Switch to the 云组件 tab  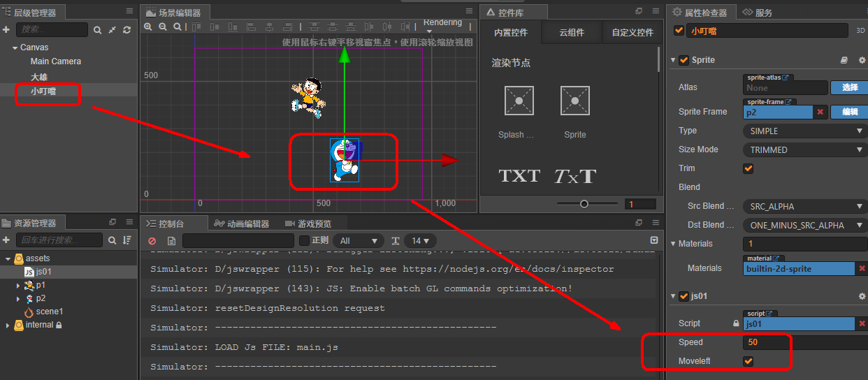coord(572,33)
